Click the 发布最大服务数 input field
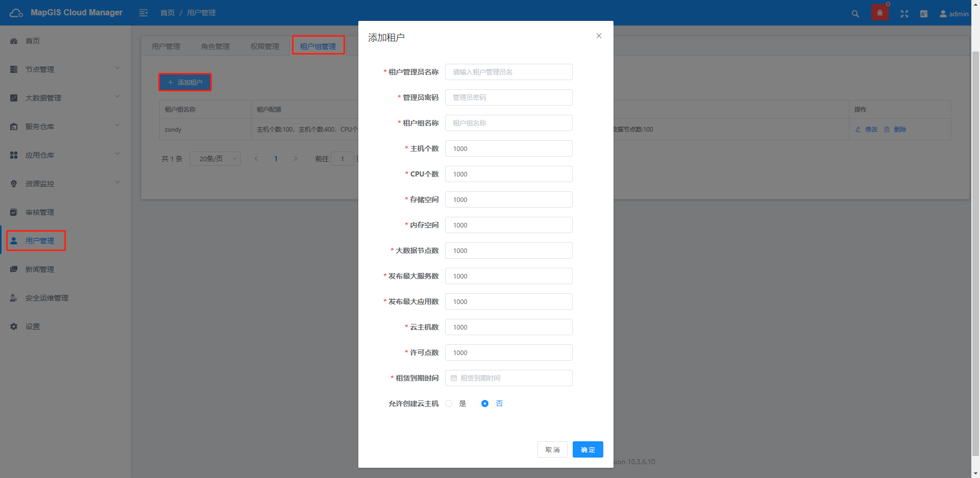 [x=509, y=276]
